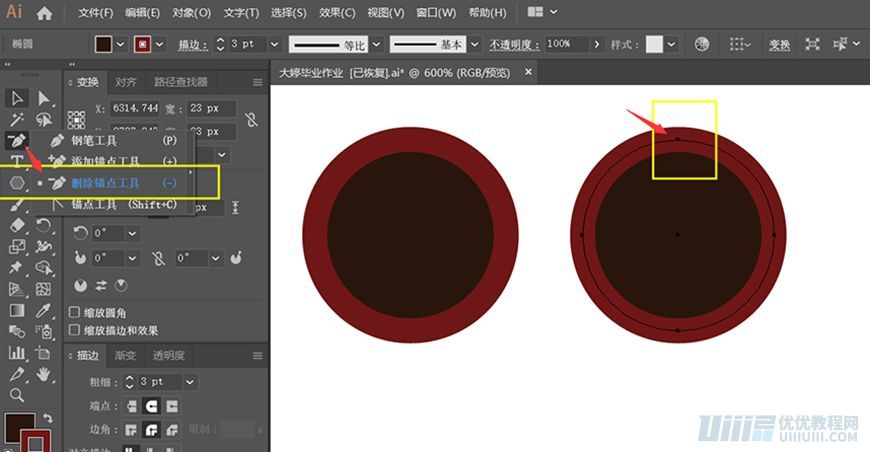
Task: Open the 文件(F) menu
Action: tap(95, 12)
